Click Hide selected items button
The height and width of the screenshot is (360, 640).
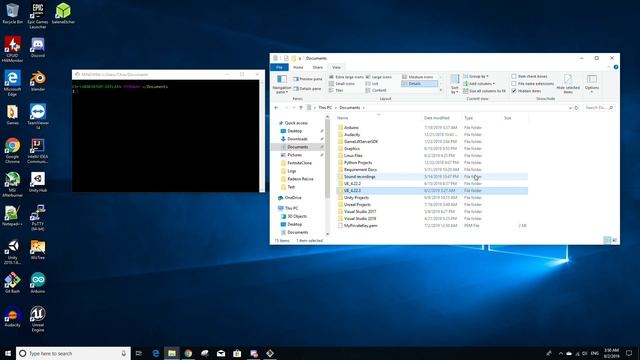click(568, 84)
